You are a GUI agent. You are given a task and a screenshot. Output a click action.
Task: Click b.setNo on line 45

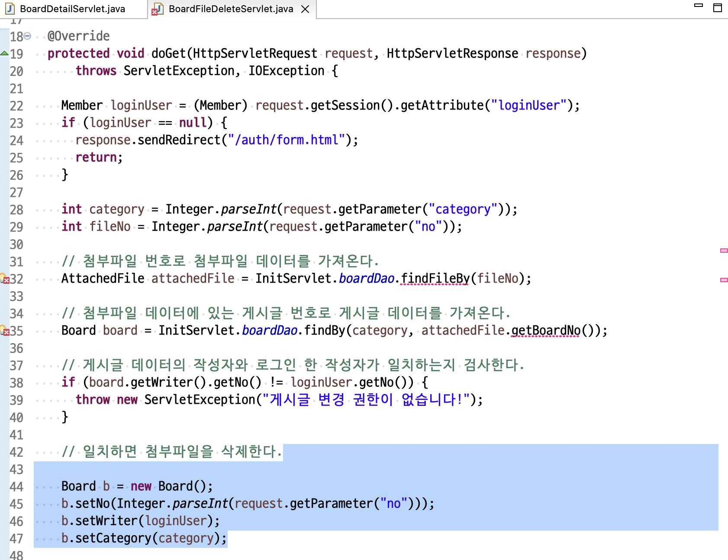point(85,503)
